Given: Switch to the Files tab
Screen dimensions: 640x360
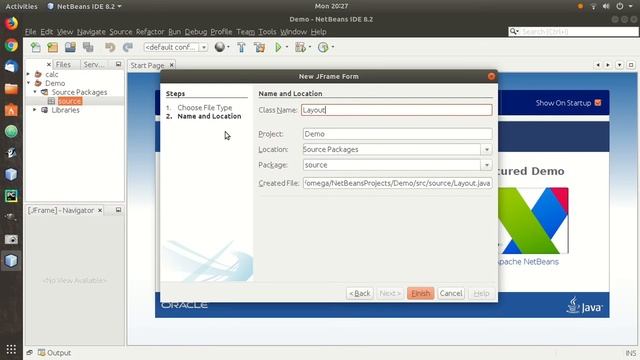Looking at the screenshot, I should (63, 64).
